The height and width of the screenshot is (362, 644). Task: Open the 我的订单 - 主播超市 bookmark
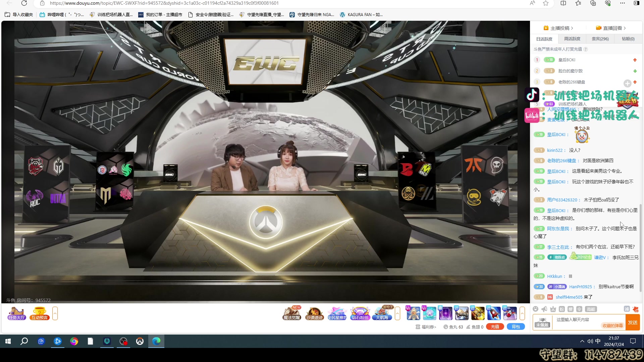[x=160, y=15]
